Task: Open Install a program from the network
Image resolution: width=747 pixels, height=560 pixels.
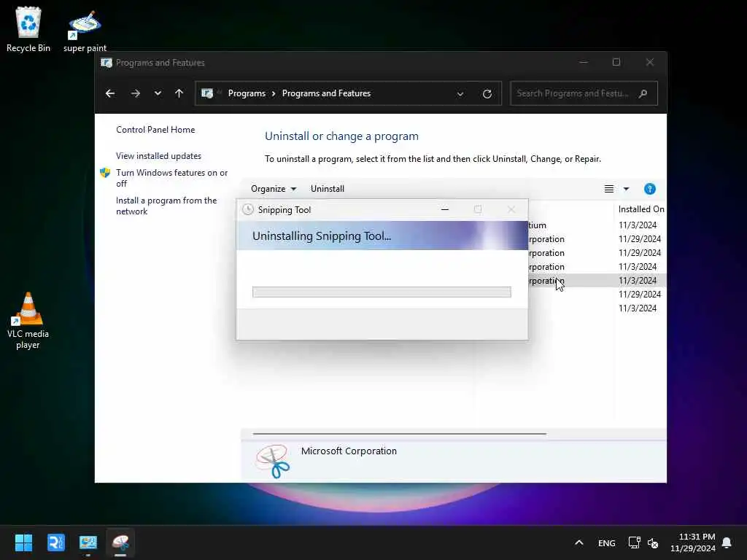Action: (166, 206)
